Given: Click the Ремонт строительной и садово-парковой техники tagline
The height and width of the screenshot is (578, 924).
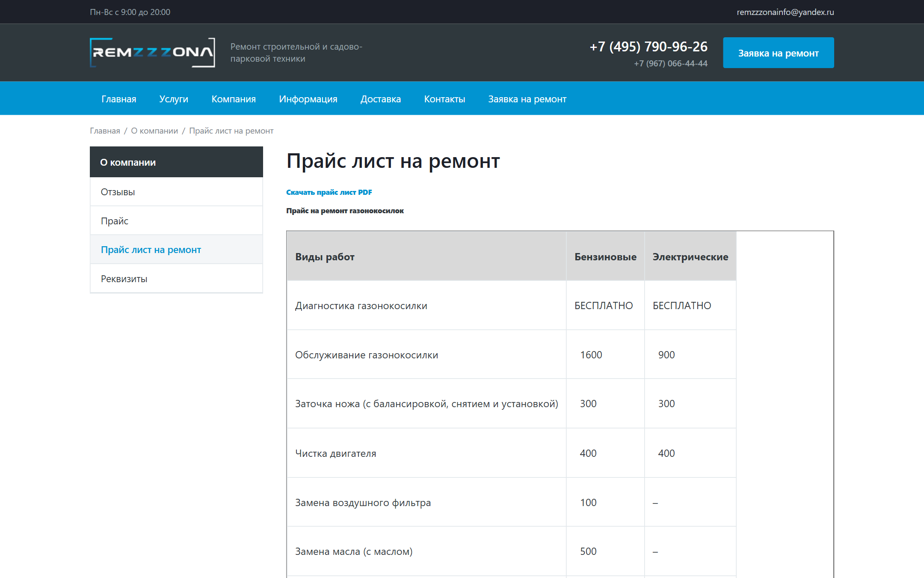Looking at the screenshot, I should pyautogui.click(x=296, y=53).
